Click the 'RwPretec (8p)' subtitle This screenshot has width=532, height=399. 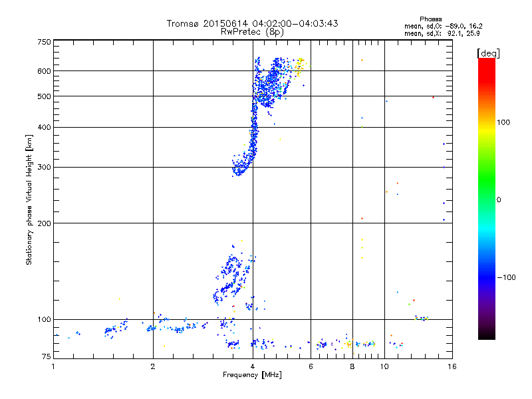pos(252,32)
